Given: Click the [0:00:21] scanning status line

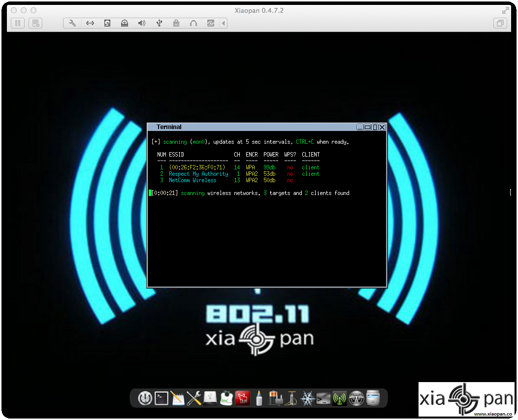Looking at the screenshot, I should click(250, 193).
